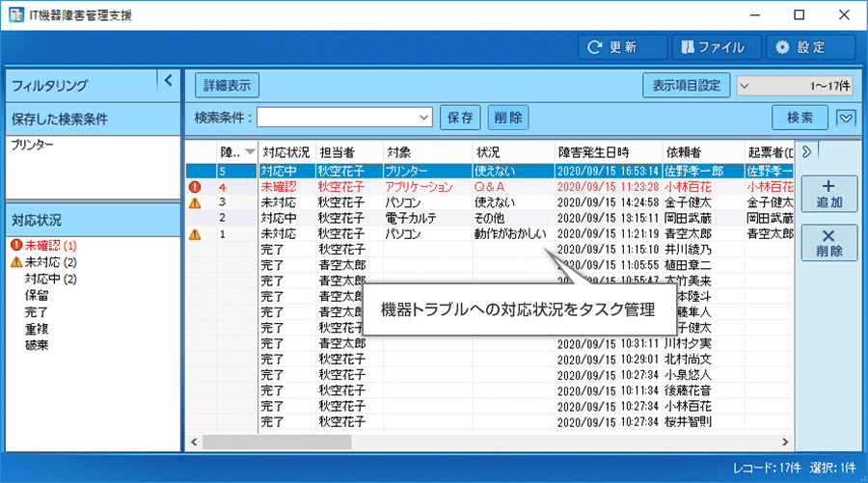The width and height of the screenshot is (868, 483).
Task: Filter by 対応中 (2) status
Action: 50,279
